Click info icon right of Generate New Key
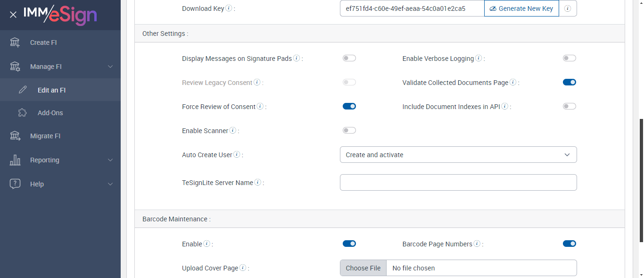This screenshot has height=278, width=644. click(568, 8)
